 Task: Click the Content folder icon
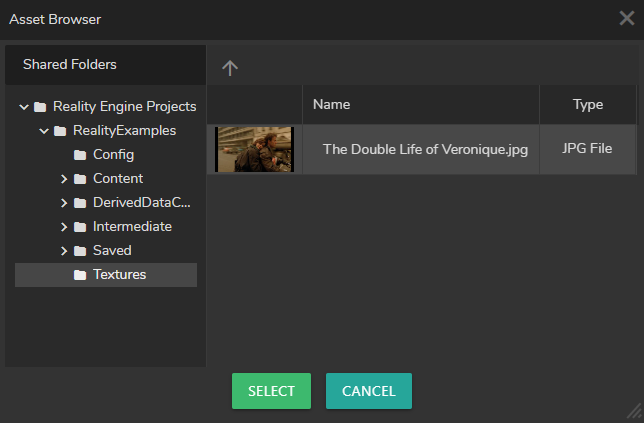click(x=80, y=179)
